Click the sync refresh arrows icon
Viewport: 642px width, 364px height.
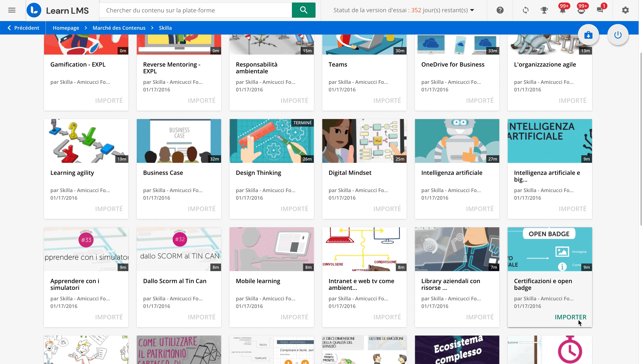525,10
